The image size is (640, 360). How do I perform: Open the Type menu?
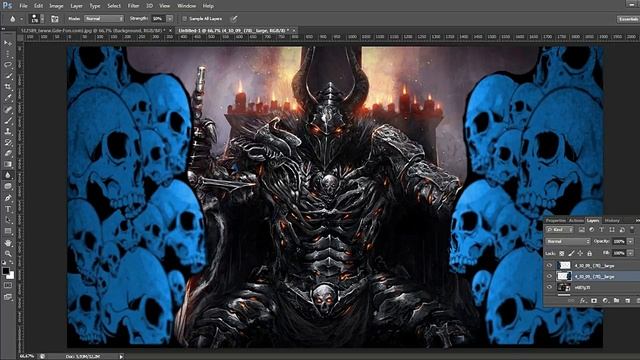[x=95, y=6]
